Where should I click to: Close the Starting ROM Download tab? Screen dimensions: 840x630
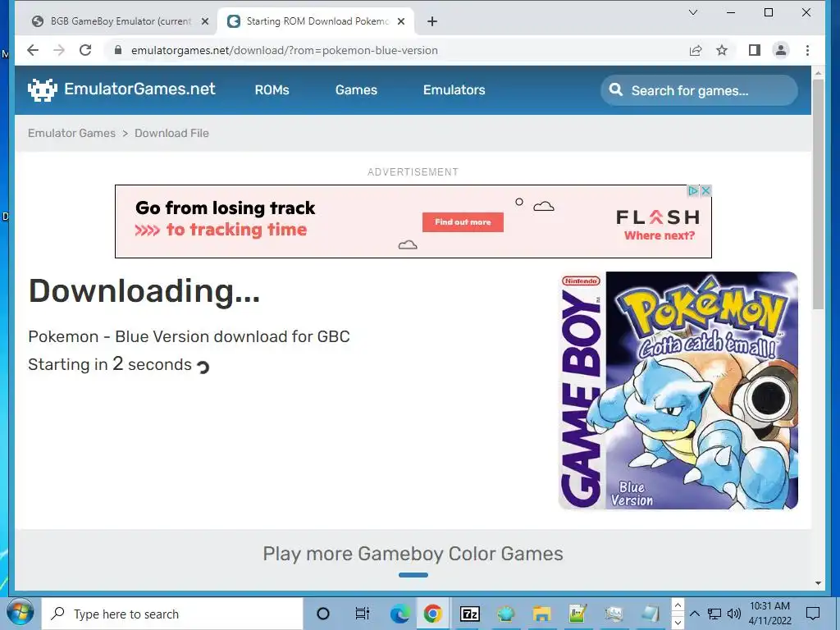[x=401, y=21]
